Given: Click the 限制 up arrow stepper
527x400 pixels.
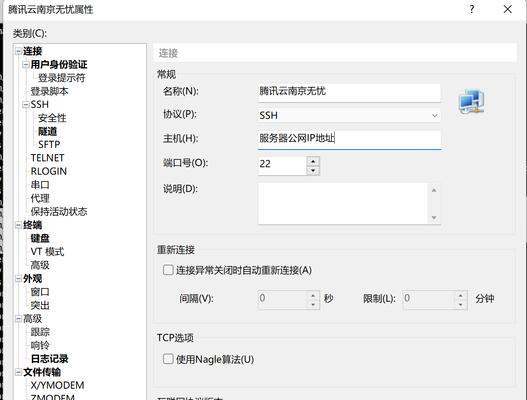Looking at the screenshot, I should click(460, 295).
